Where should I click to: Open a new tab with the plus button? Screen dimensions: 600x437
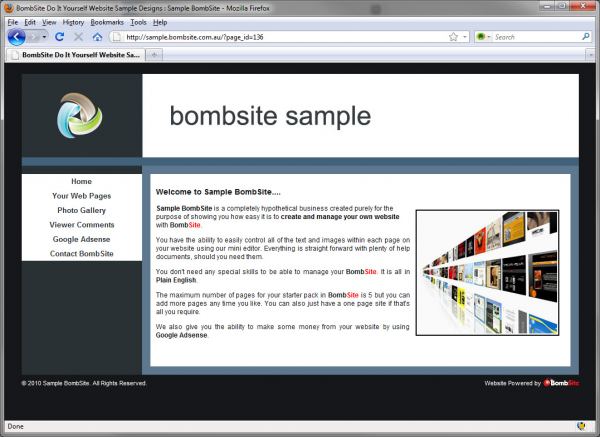[154, 55]
